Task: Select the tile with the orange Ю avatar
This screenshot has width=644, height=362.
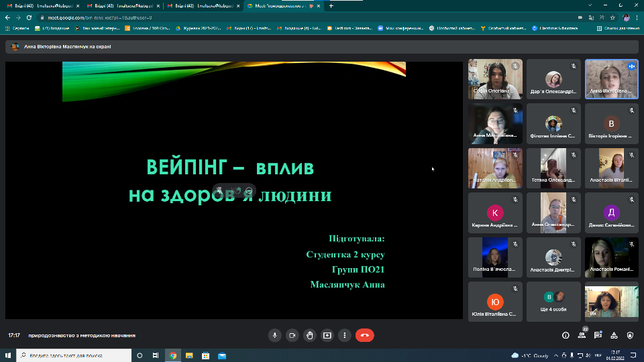Action: point(494,301)
